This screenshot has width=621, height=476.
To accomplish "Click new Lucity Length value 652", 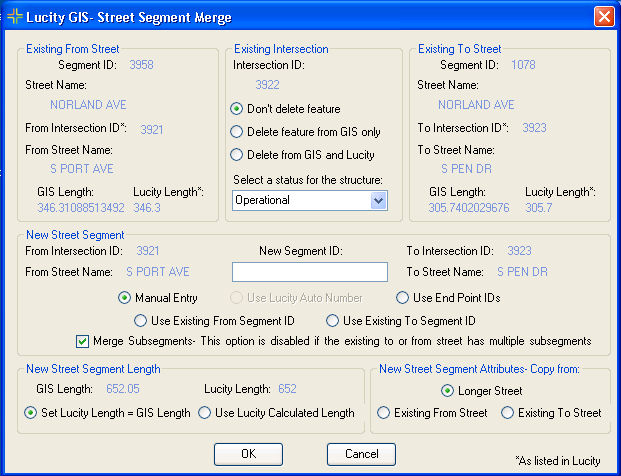I will point(287,389).
